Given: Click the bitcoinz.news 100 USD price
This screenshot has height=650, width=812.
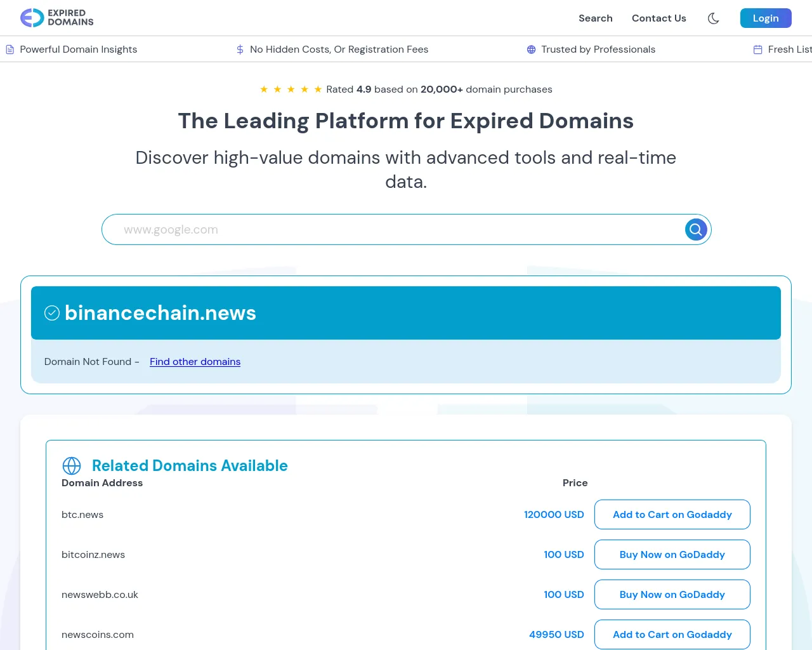Looking at the screenshot, I should tap(564, 555).
